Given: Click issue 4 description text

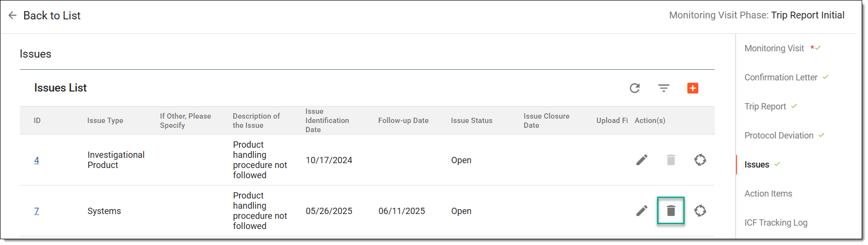Looking at the screenshot, I should [260, 160].
